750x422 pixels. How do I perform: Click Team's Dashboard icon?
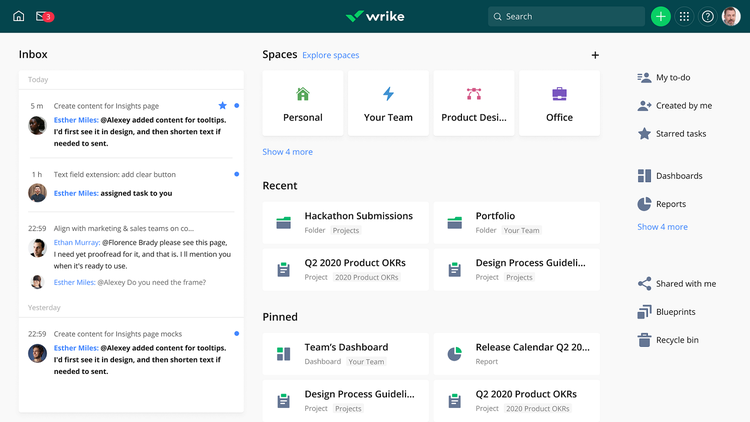click(x=284, y=354)
